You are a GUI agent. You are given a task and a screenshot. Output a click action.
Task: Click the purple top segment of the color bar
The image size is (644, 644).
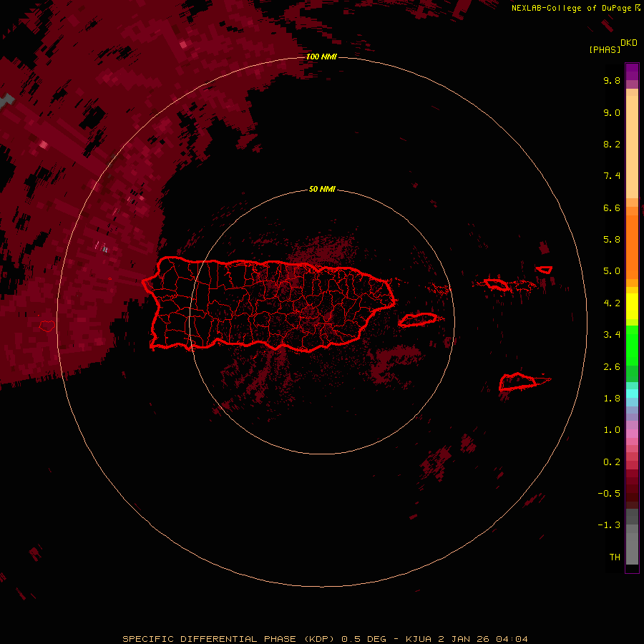632,72
